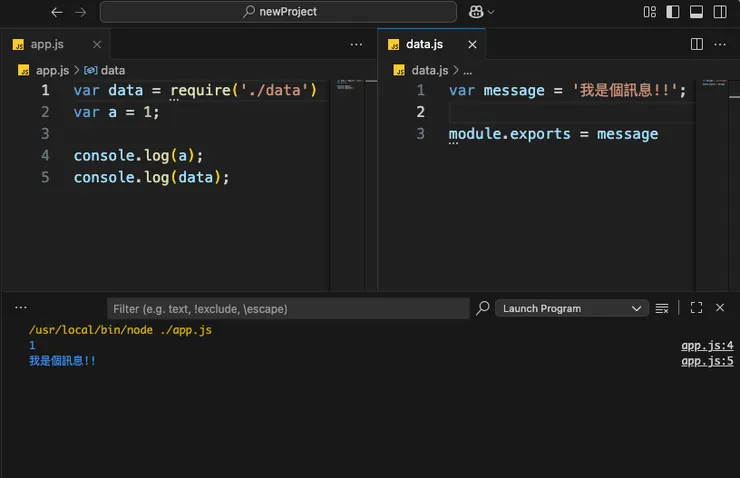Click the magnifier icon beside filter
Viewport: 740px width, 478px height.
(482, 308)
